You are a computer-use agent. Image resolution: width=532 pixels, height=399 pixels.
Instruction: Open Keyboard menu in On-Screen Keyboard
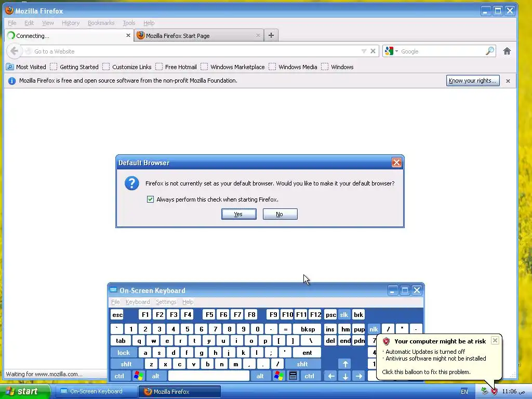click(137, 302)
